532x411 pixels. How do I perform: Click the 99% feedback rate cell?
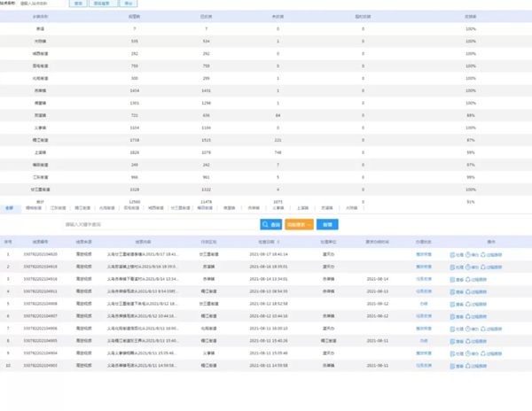tap(471, 177)
